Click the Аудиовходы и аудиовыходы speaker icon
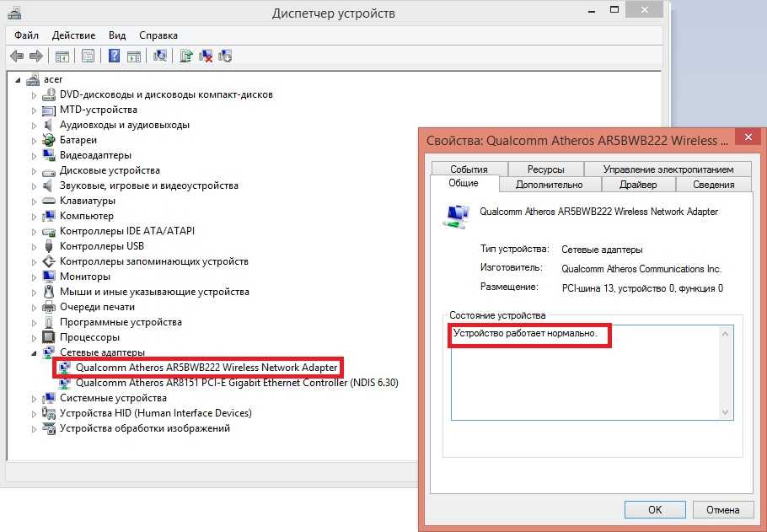The height and width of the screenshot is (532, 767). click(48, 125)
